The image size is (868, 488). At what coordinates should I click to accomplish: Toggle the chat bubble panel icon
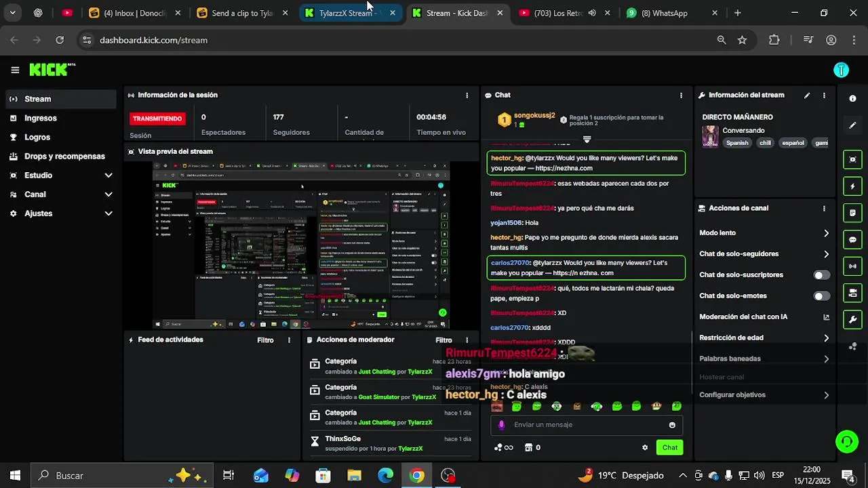click(852, 240)
